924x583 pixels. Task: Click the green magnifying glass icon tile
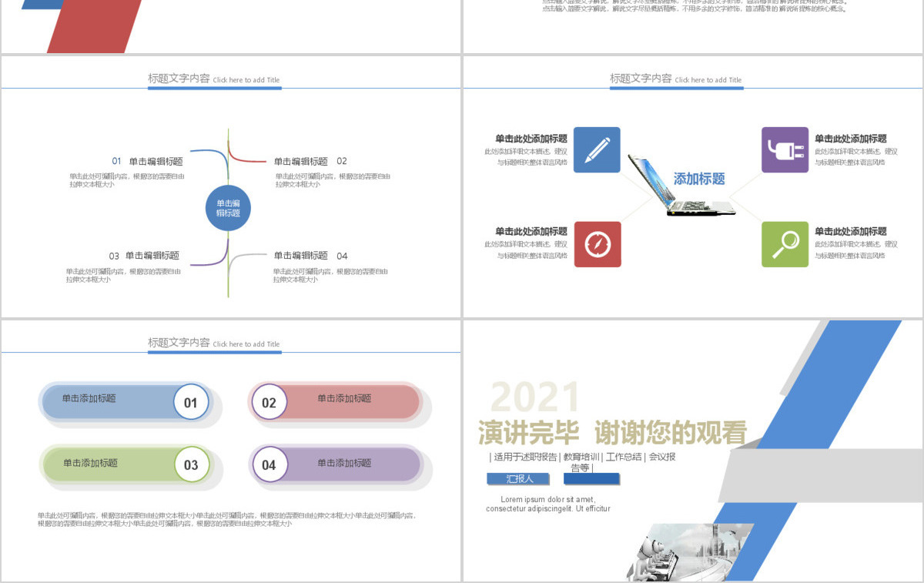[x=785, y=244]
